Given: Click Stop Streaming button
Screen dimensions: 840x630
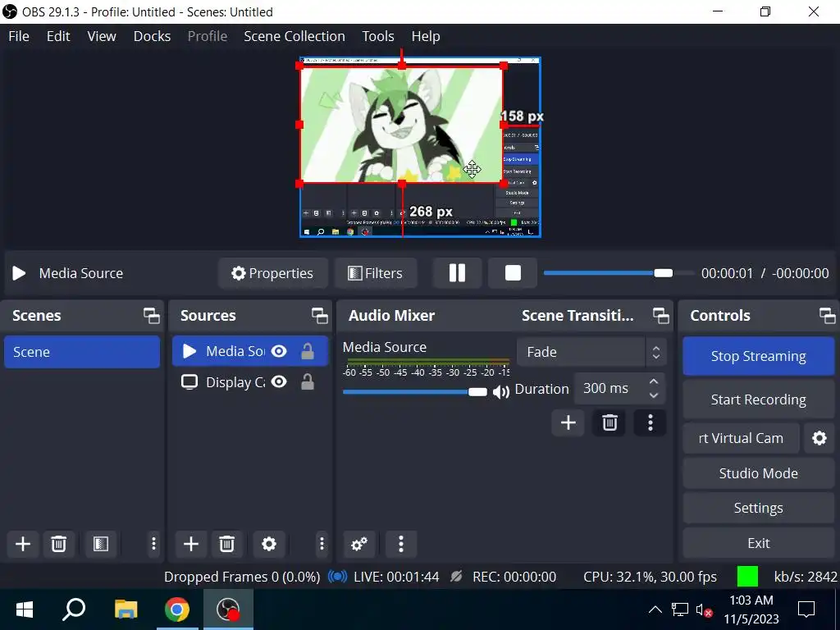Looking at the screenshot, I should pos(758,356).
